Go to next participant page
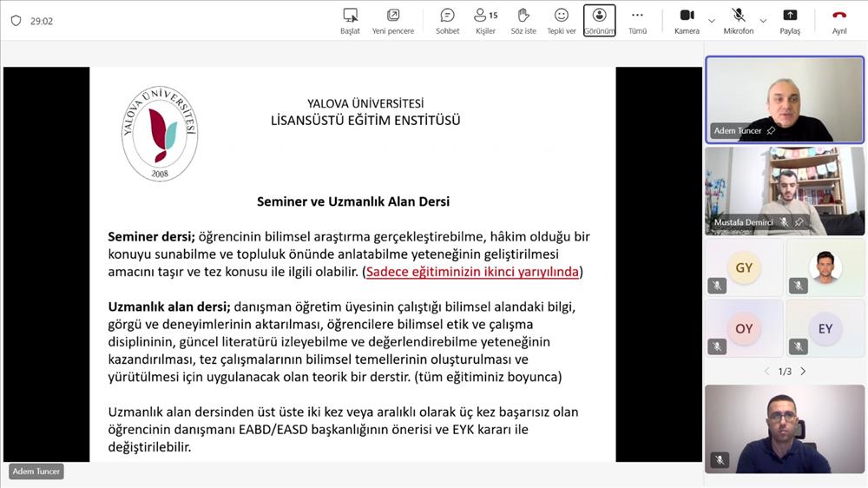This screenshot has height=488, width=868. click(x=803, y=372)
